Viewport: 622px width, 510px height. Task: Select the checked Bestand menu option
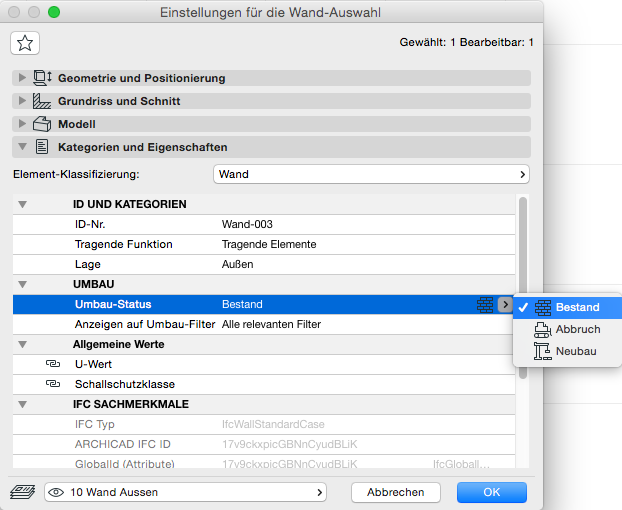tap(577, 307)
